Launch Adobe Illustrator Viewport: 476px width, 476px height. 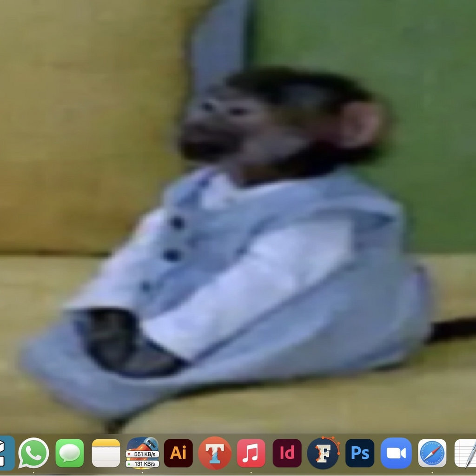click(x=178, y=453)
